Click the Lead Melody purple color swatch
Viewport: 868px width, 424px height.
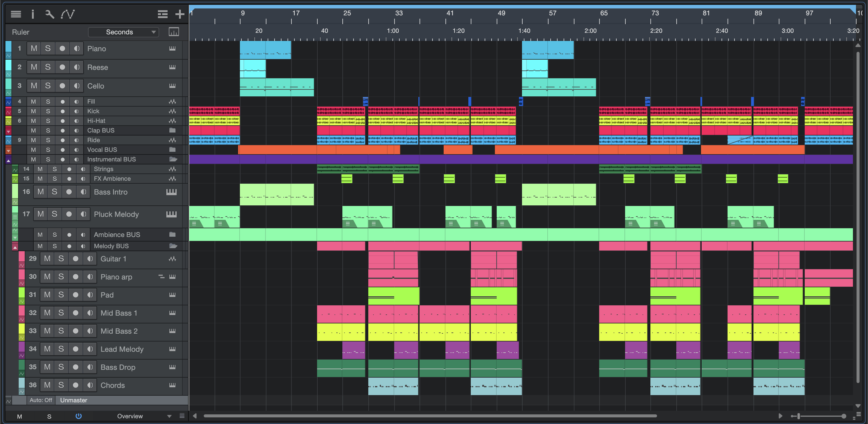[x=22, y=347]
